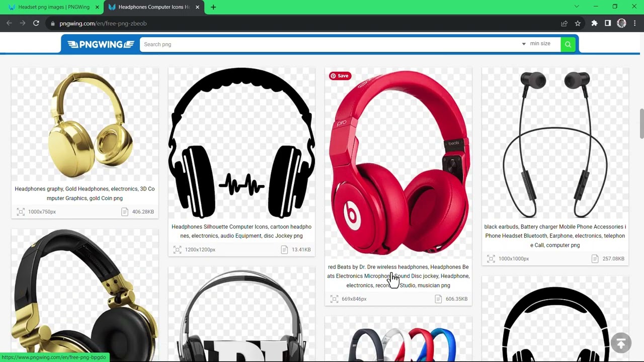The height and width of the screenshot is (362, 644).
Task: Click the browser forward arrow
Action: coord(23,23)
